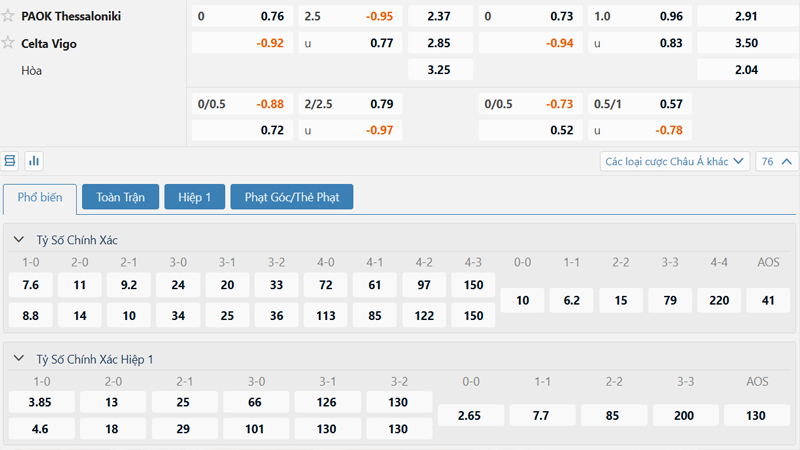Switch to the list layout view icon
The image size is (800, 450).
point(11,160)
